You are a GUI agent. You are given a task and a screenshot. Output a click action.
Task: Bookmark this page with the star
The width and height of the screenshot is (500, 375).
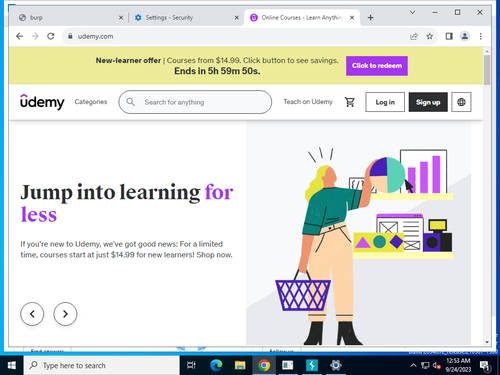430,36
